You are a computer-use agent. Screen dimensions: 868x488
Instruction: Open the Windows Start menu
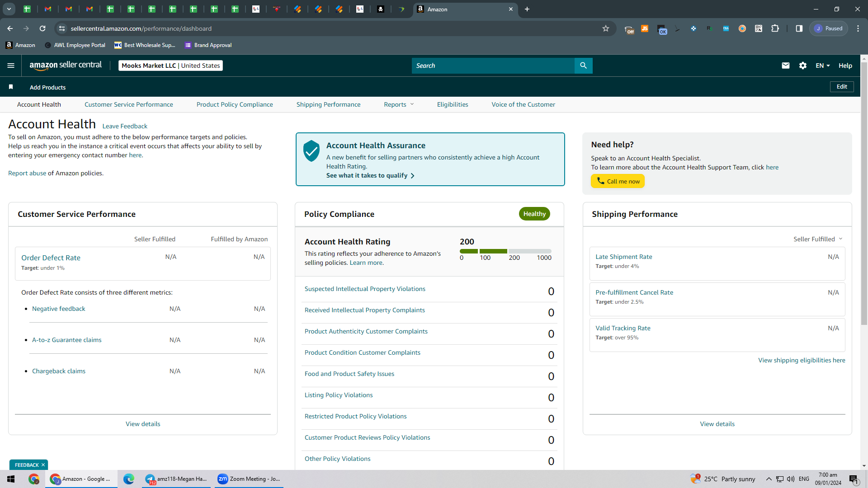(x=11, y=479)
